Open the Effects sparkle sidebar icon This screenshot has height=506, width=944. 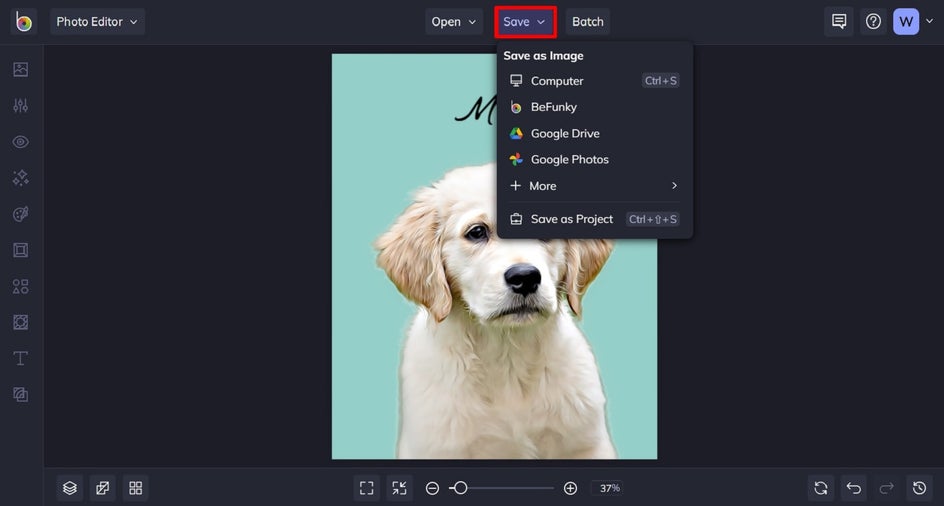click(20, 178)
